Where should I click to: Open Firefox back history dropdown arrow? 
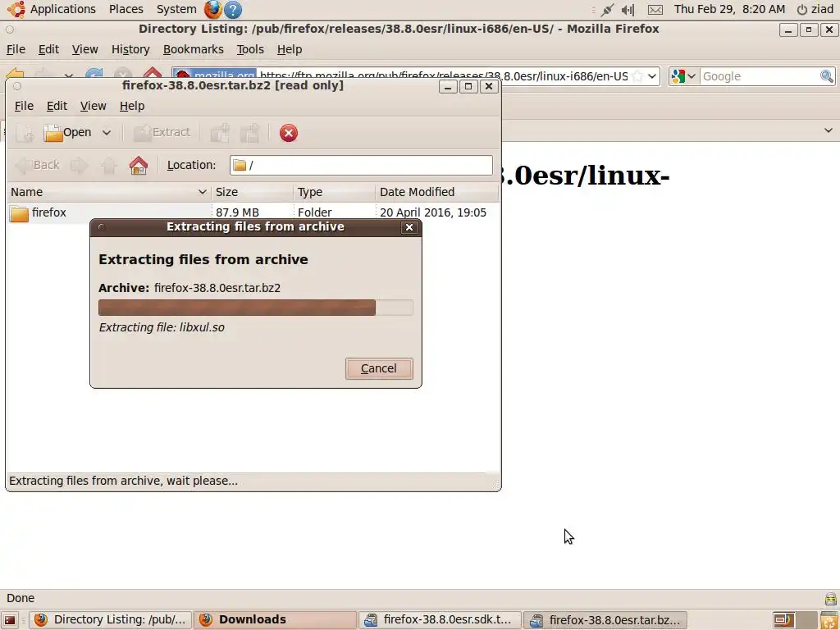click(69, 76)
